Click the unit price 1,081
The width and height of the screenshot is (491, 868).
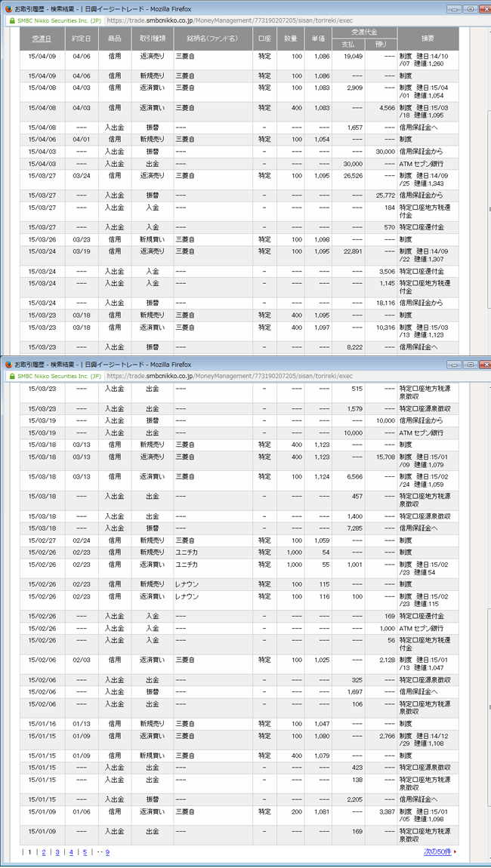click(322, 811)
